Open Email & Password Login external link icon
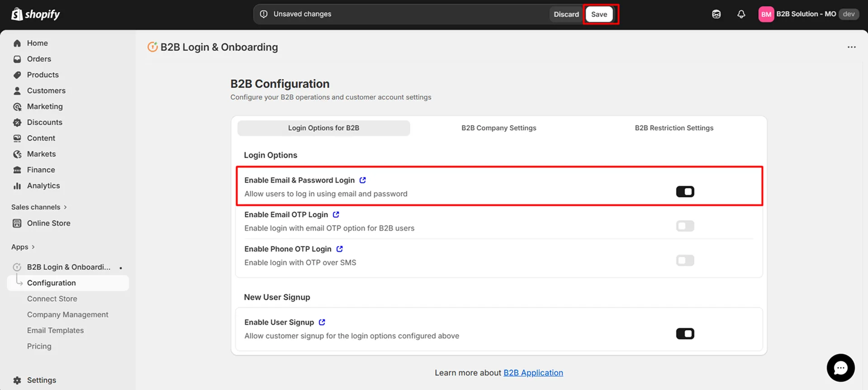Screen dimensions: 868x390 [362, 180]
